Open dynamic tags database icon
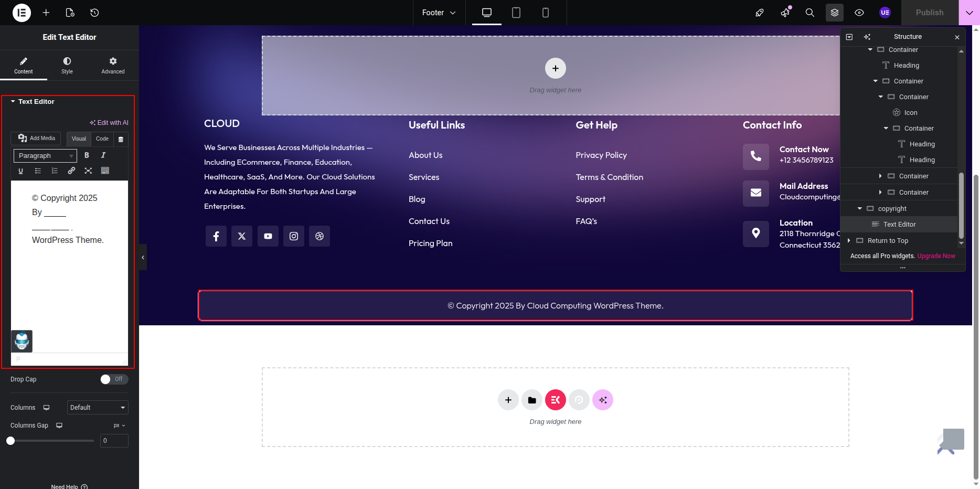 pyautogui.click(x=121, y=140)
